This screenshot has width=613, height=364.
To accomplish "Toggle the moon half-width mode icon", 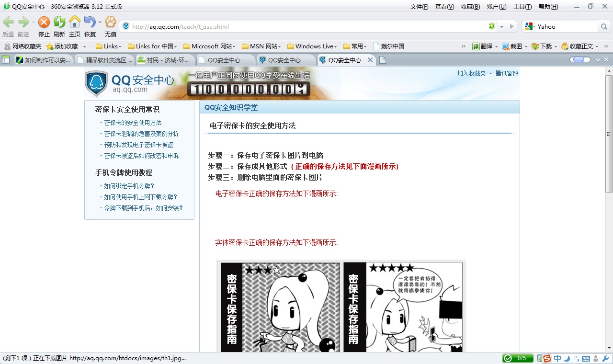I will [567, 358].
